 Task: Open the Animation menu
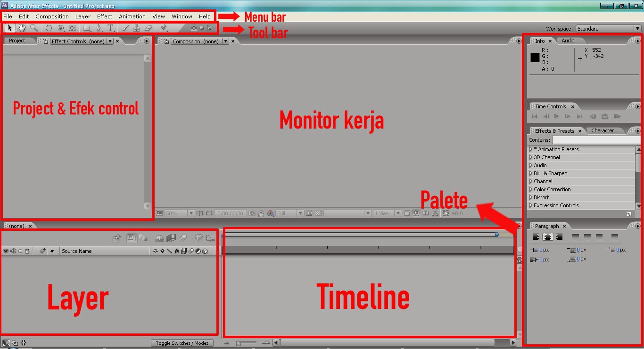(x=132, y=16)
